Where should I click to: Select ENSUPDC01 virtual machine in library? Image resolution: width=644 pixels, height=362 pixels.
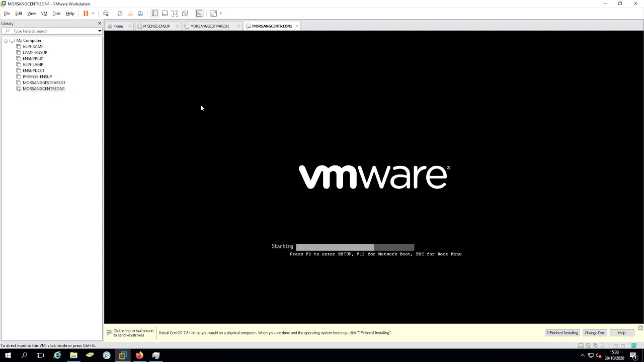33,71
